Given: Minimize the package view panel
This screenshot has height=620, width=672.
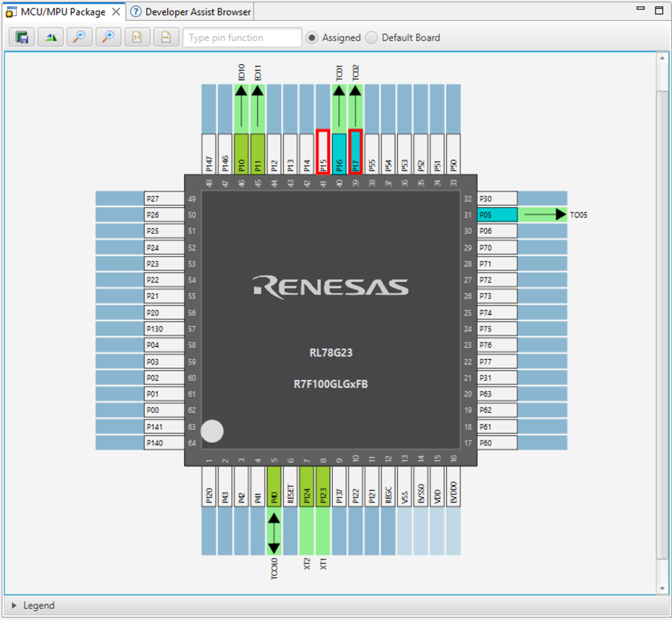Looking at the screenshot, I should click(x=641, y=8).
